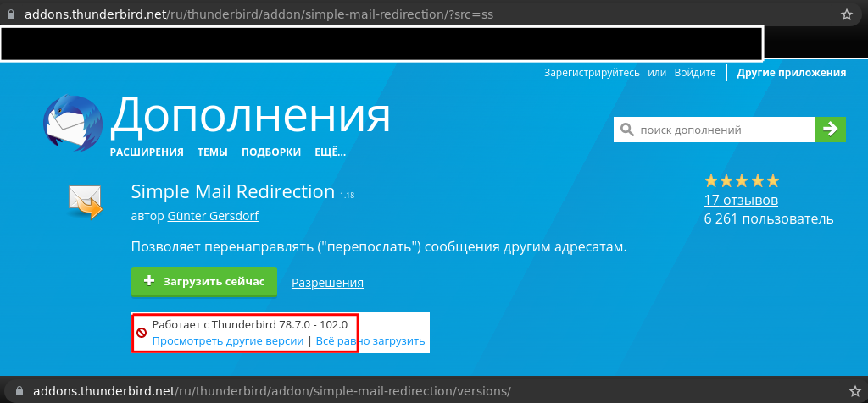Click the addon description starting with Позволяет
Image resolution: width=868 pixels, height=403 pixels.
379,247
